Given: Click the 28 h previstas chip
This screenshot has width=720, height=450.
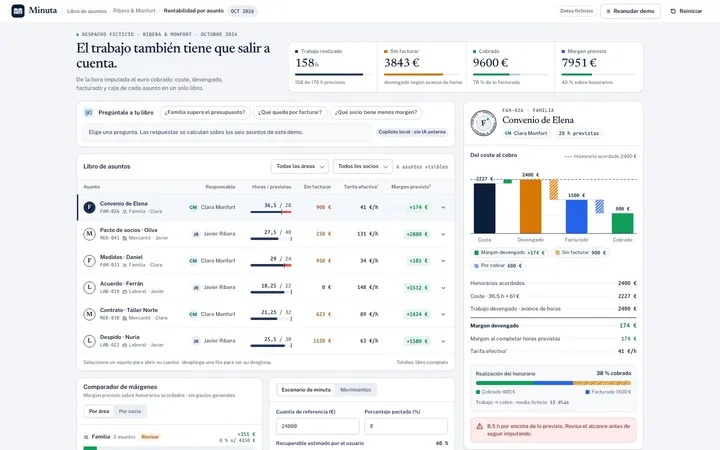Looking at the screenshot, I should (x=579, y=133).
